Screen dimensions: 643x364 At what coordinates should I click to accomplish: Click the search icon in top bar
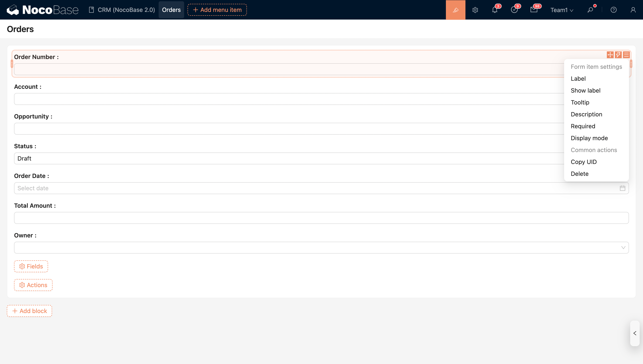(x=590, y=10)
